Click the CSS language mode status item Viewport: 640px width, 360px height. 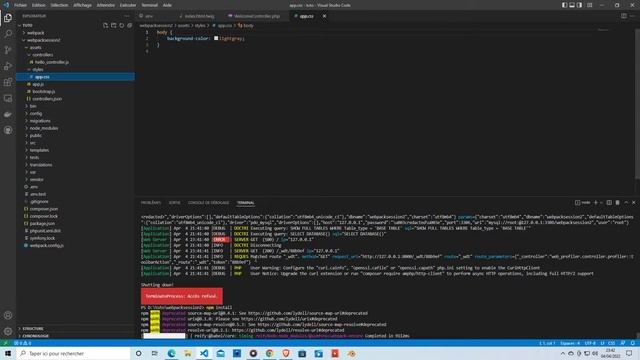point(611,343)
